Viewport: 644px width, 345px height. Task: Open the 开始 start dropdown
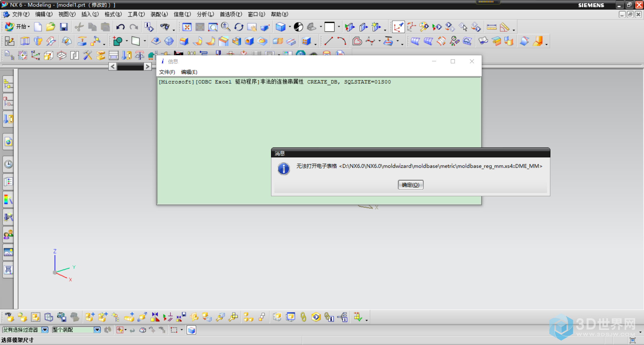(x=17, y=27)
